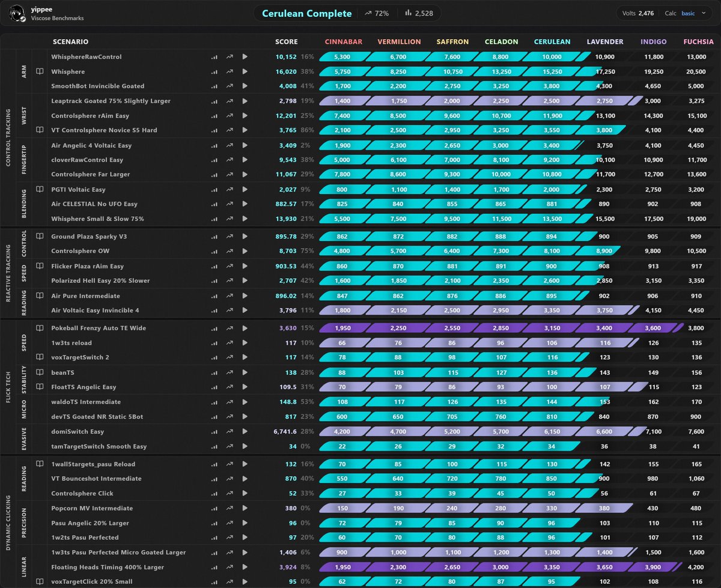Open stats bars for Controlsphere OW

coord(214,251)
